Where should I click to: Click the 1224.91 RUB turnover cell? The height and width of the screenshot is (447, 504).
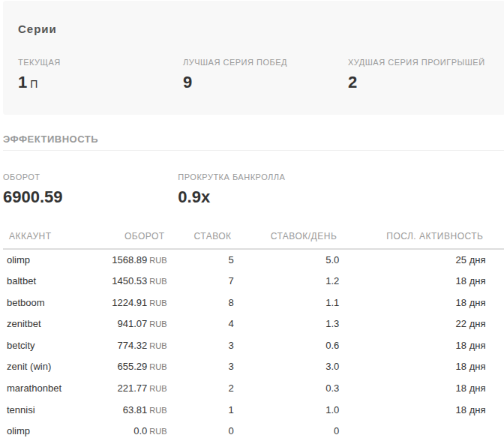[x=139, y=303]
